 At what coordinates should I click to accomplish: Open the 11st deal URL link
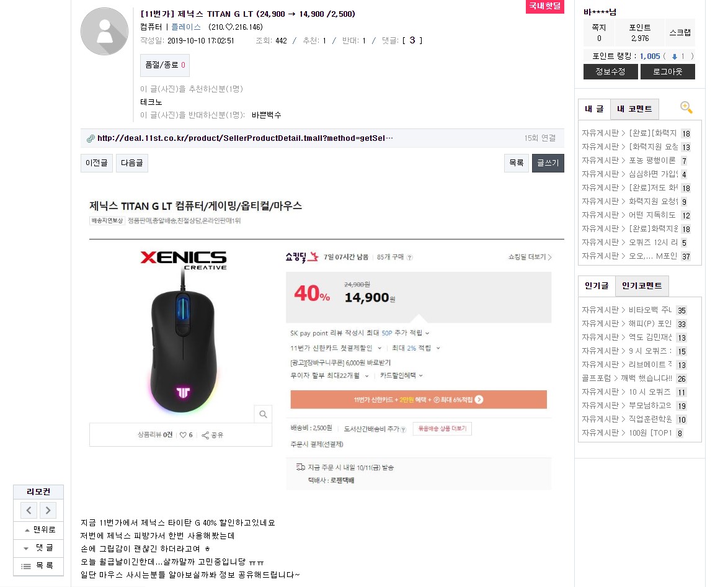click(x=245, y=138)
